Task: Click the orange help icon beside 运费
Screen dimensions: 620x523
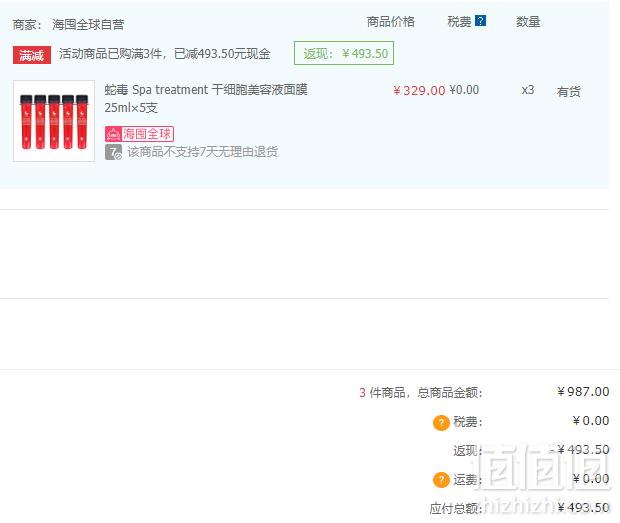Action: click(441, 480)
